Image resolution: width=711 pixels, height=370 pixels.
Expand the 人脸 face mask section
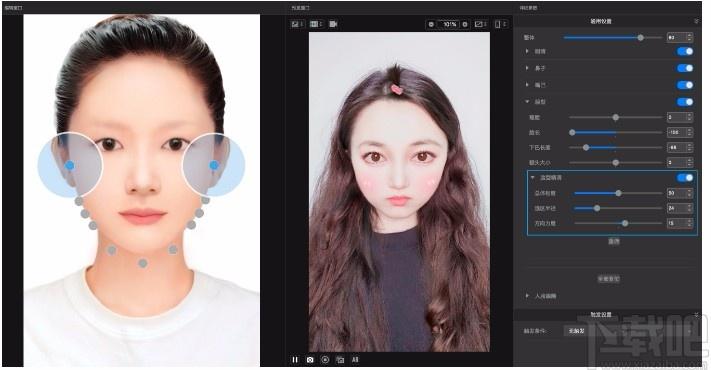[x=527, y=296]
